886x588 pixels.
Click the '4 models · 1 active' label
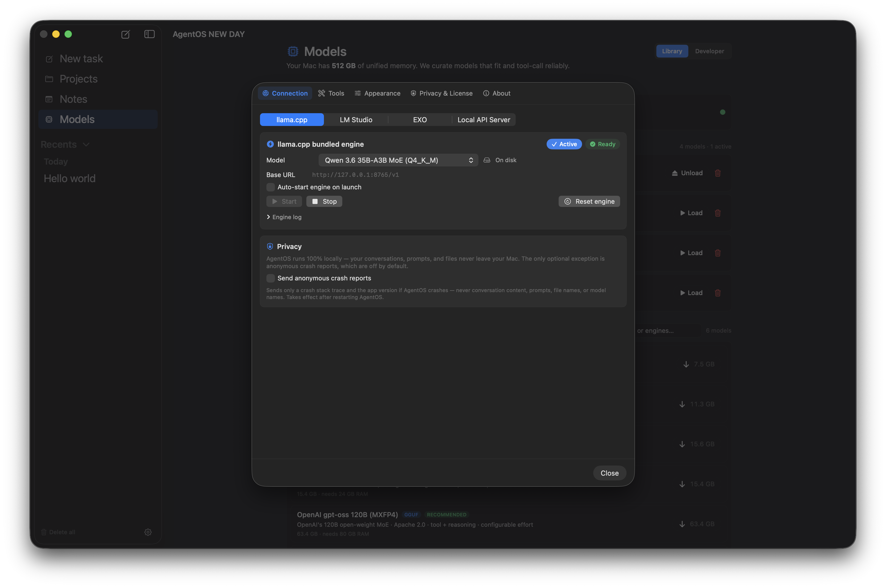pyautogui.click(x=705, y=147)
